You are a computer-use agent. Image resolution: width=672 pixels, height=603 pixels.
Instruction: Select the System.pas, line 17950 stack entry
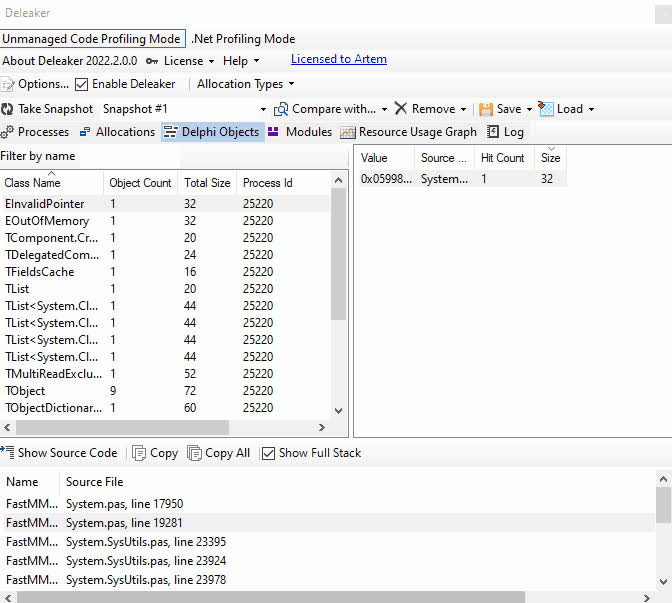point(329,504)
